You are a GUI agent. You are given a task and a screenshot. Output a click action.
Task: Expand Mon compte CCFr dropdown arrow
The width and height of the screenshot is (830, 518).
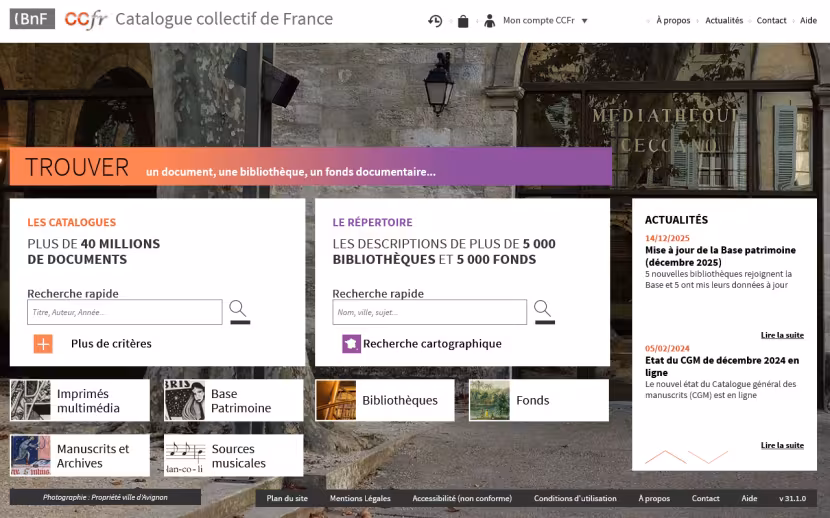click(x=584, y=21)
